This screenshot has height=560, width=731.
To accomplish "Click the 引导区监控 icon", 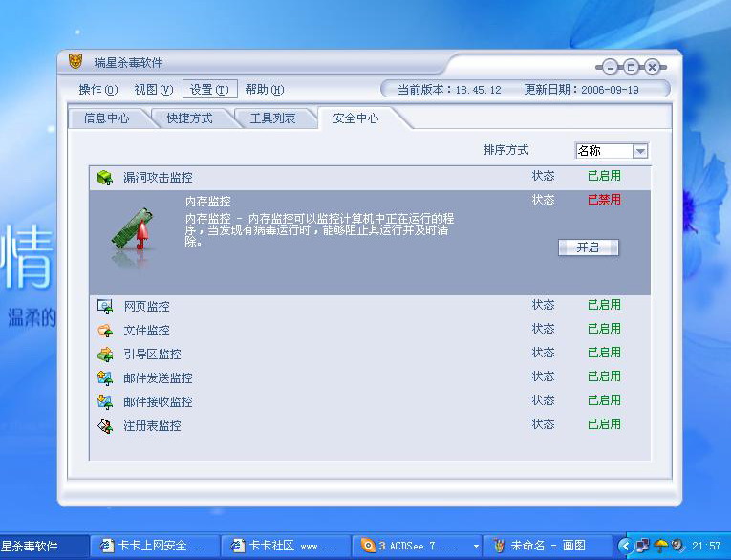I will pos(105,355).
